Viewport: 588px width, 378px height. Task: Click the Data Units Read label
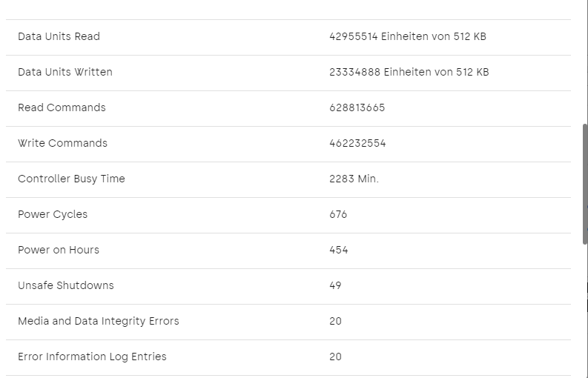coord(59,36)
